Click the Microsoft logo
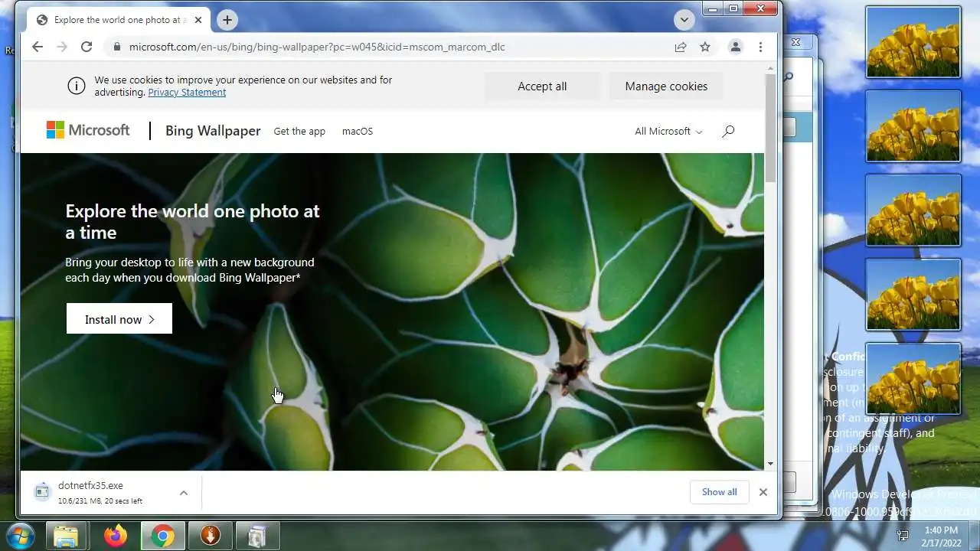This screenshot has height=551, width=980. (x=88, y=130)
